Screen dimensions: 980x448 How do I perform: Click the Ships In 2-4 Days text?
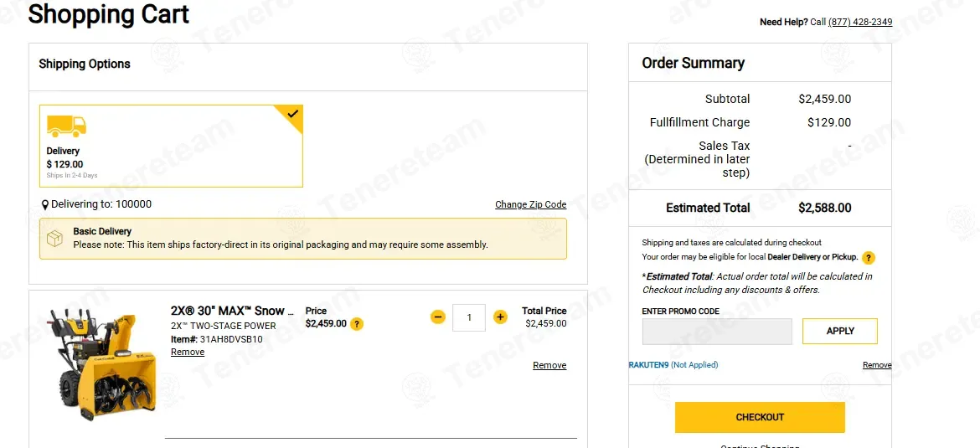tap(72, 176)
